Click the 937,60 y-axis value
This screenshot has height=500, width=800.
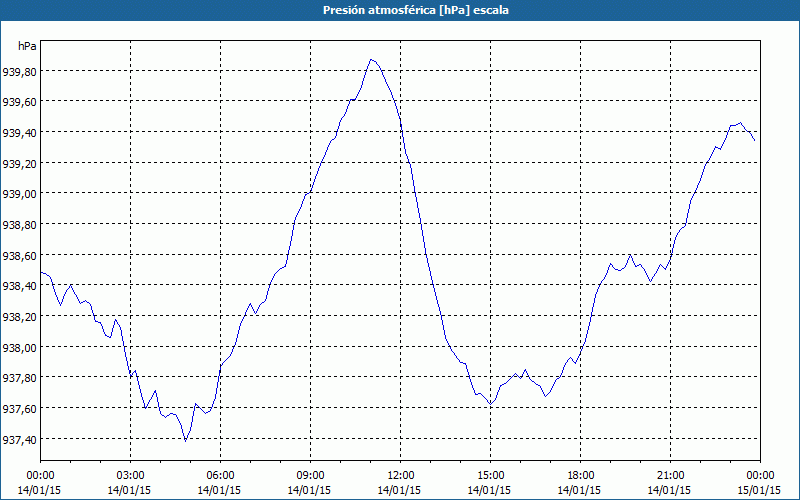click(19, 408)
